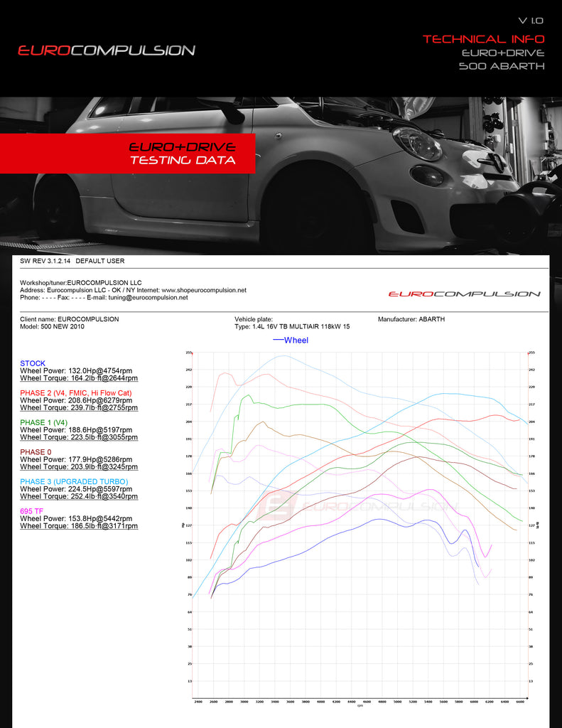Click the Wheel Power 132.0Hp@4754rpm line
Image resolution: width=562 pixels, height=728 pixels.
click(x=76, y=370)
